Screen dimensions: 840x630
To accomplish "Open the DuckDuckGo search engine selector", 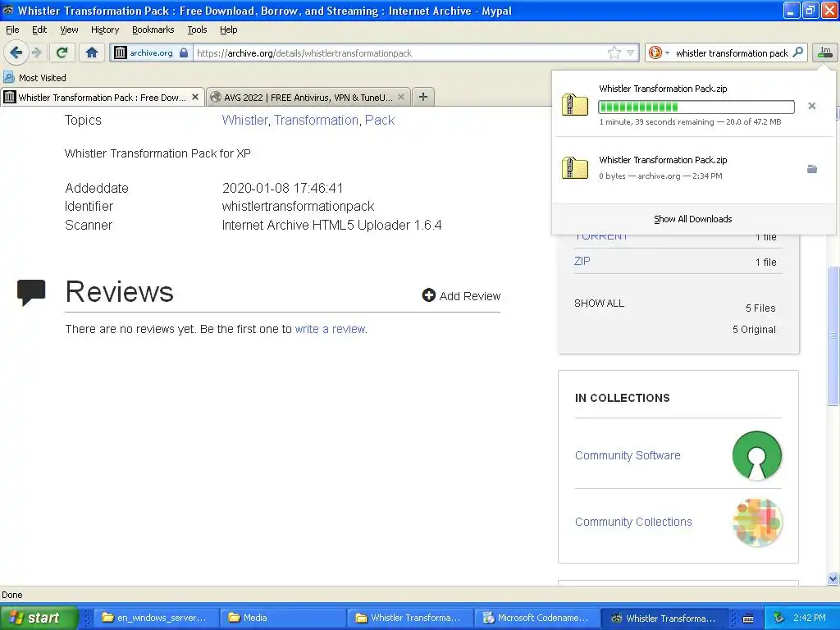I will point(659,52).
